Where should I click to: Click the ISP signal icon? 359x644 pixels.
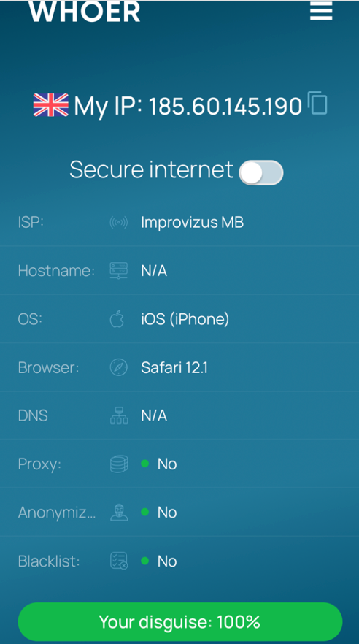tap(119, 223)
